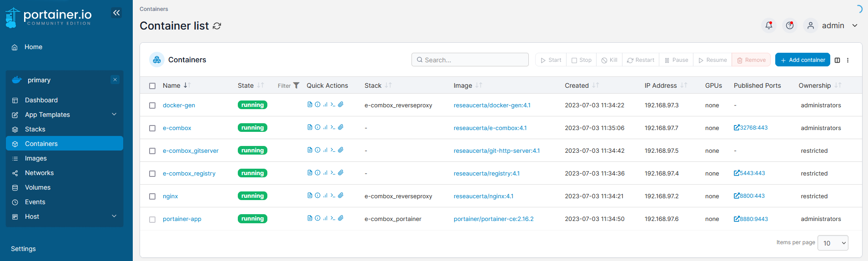This screenshot has width=868, height=261.
Task: Collapse the sidebar with double-chevron icon
Action: [x=116, y=13]
